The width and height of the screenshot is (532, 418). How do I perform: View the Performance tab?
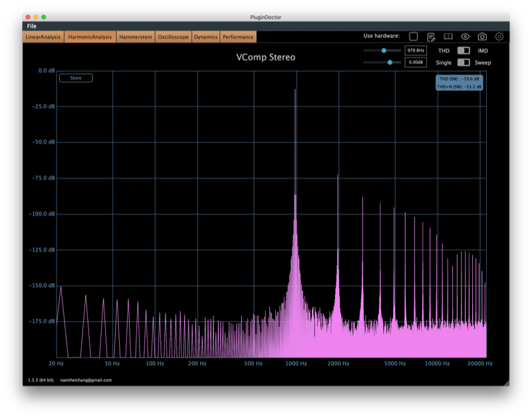238,37
